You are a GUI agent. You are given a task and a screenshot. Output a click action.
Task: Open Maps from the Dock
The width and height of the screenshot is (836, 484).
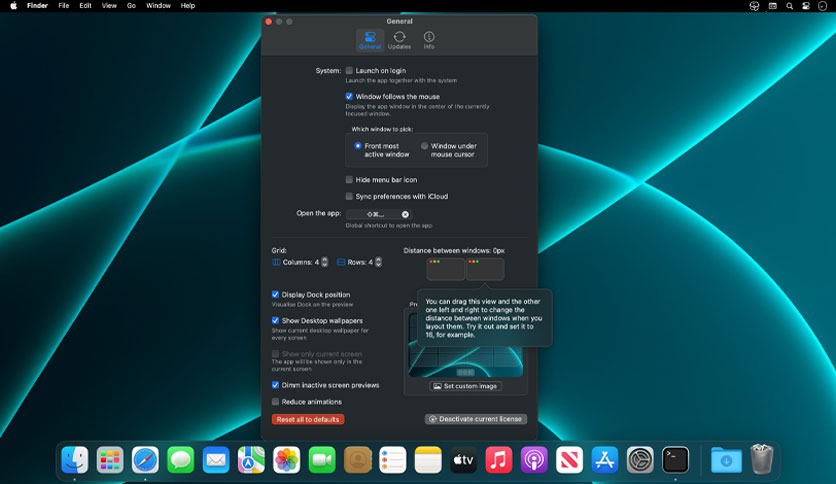click(x=251, y=459)
